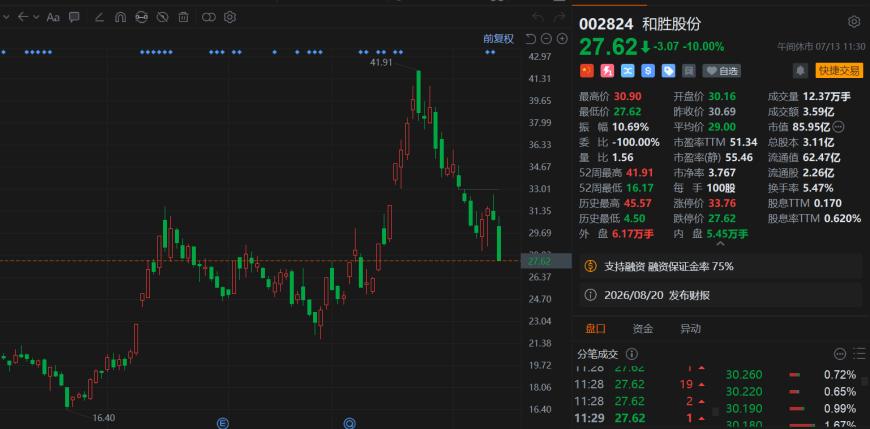Viewport: 870px width, 429px height.
Task: Select the Aa text annotation tool
Action: 53,17
